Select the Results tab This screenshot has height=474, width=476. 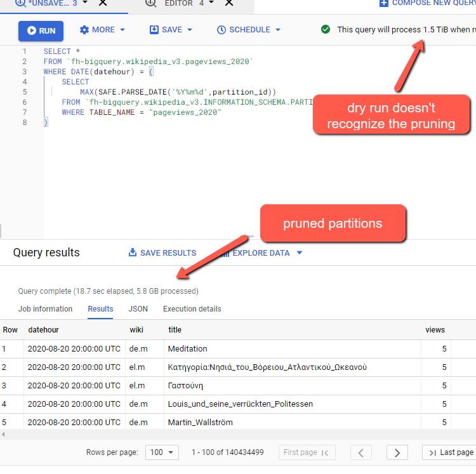tap(100, 309)
